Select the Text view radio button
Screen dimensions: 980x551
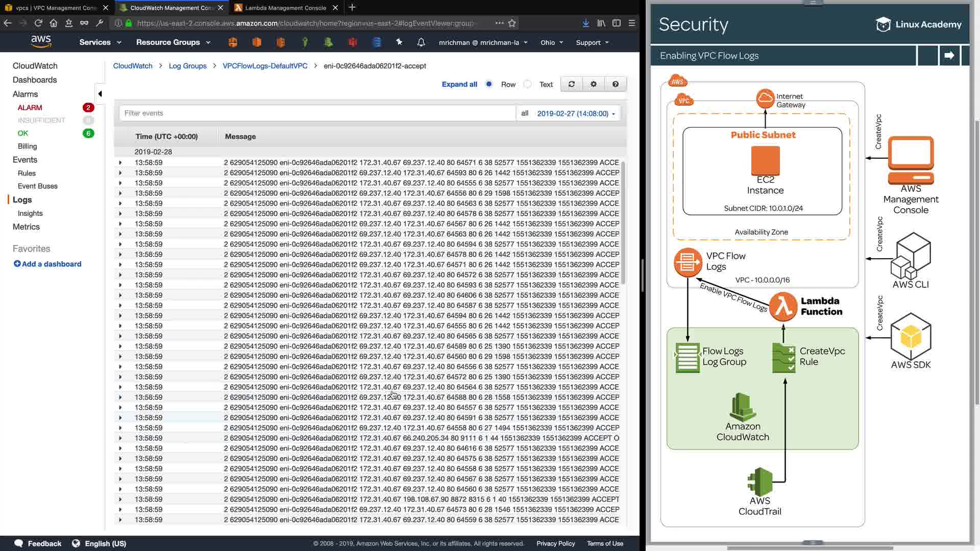click(528, 84)
